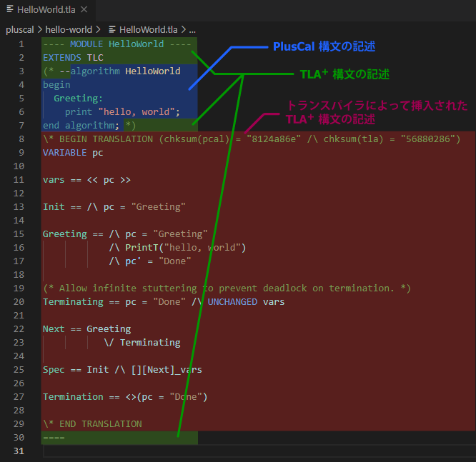476x462 pixels.
Task: Click the EXTENDS keyword on line 2
Action: point(62,58)
